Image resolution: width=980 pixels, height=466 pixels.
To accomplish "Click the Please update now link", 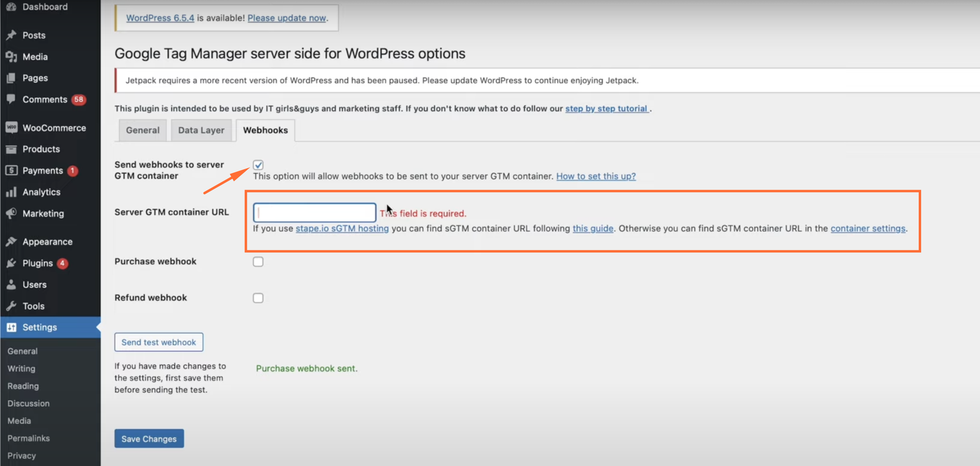I will click(286, 18).
